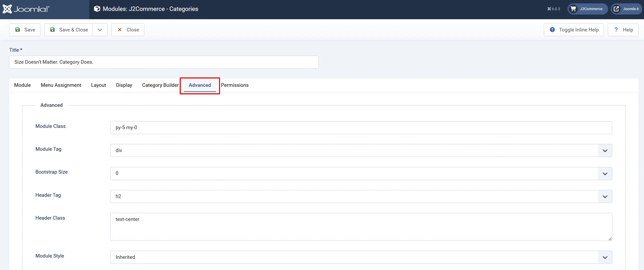Viewport: 644px width, 270px height.
Task: Open the Module Tag dropdown
Action: coord(361,150)
